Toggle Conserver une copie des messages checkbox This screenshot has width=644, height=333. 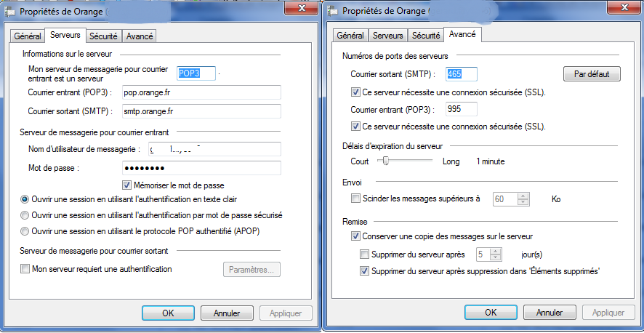355,236
